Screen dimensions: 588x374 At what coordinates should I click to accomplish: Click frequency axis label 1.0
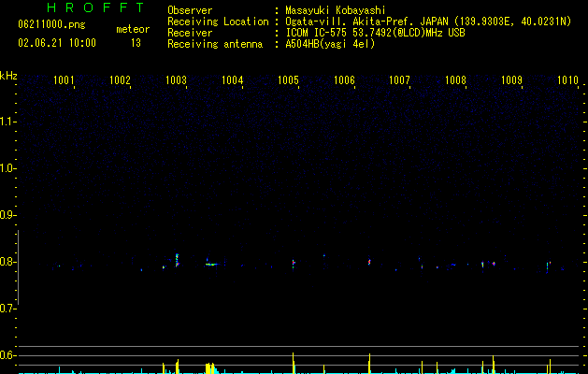tap(7, 168)
